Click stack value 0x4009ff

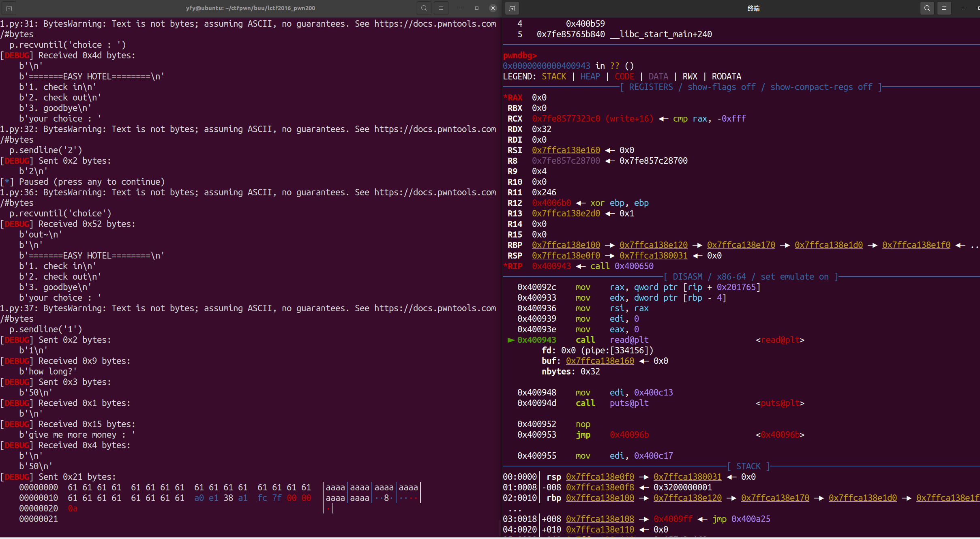pyautogui.click(x=673, y=519)
